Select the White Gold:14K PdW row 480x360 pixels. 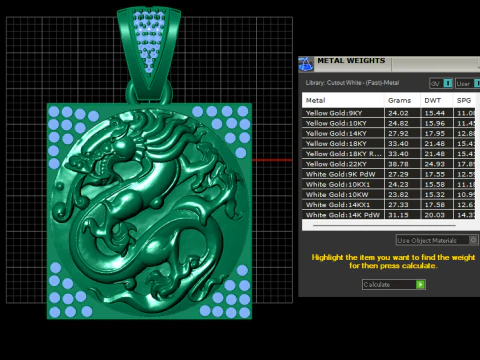389,215
